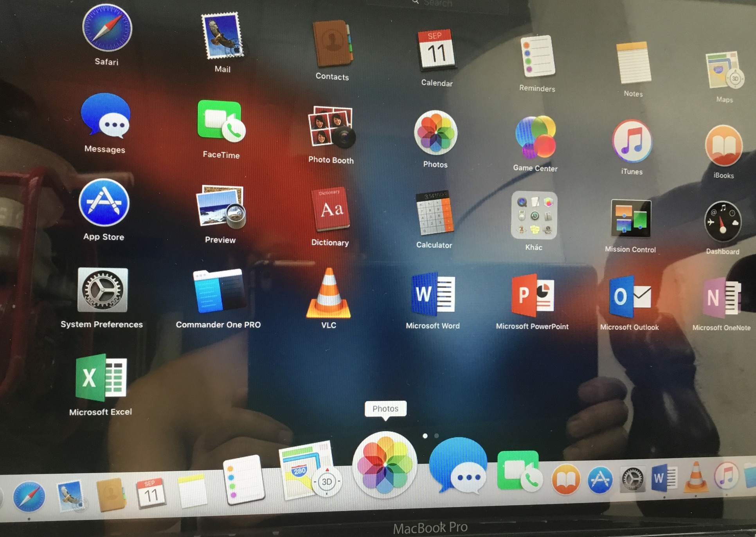Viewport: 756px width, 537px height.
Task: Launch Game Center
Action: (535, 137)
